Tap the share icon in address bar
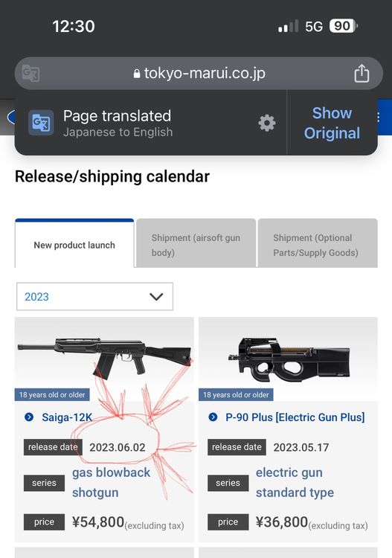This screenshot has height=558, width=392. (362, 74)
